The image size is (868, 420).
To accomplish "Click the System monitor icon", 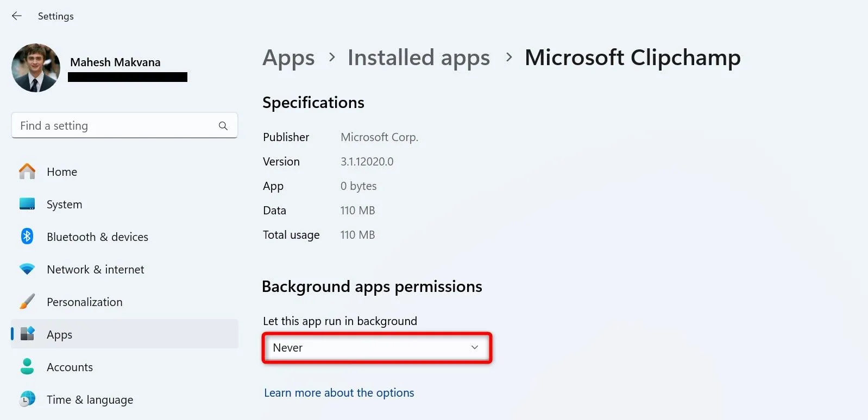I will pyautogui.click(x=27, y=204).
